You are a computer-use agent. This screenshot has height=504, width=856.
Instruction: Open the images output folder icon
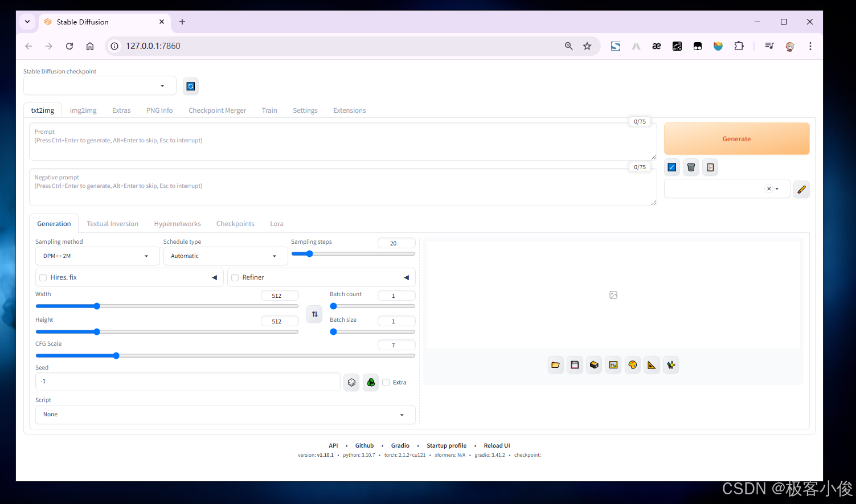tap(556, 365)
